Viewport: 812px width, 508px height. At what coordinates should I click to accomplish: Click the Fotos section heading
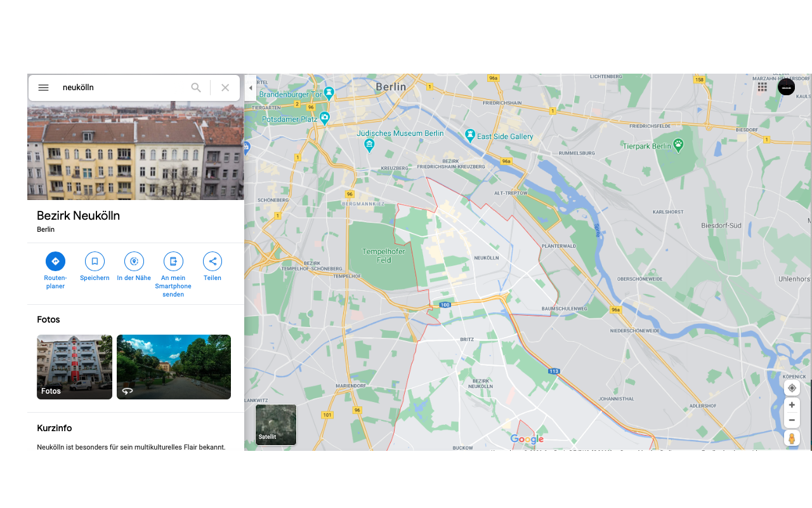click(49, 319)
